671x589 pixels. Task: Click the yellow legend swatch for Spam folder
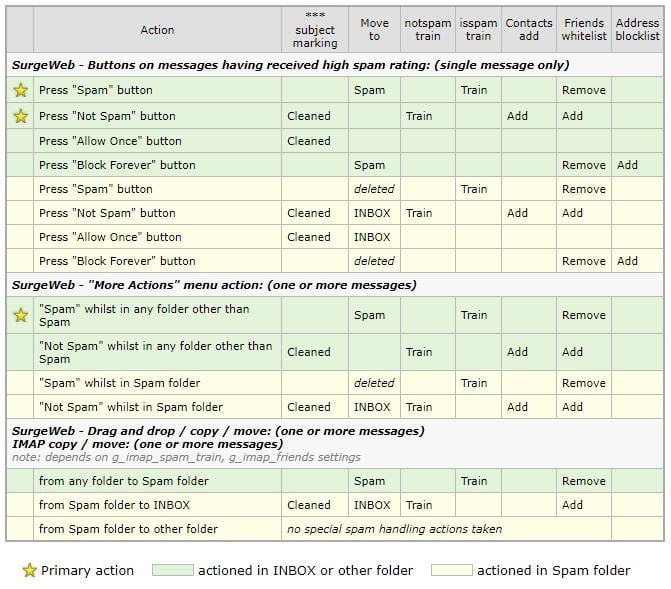pyautogui.click(x=451, y=570)
